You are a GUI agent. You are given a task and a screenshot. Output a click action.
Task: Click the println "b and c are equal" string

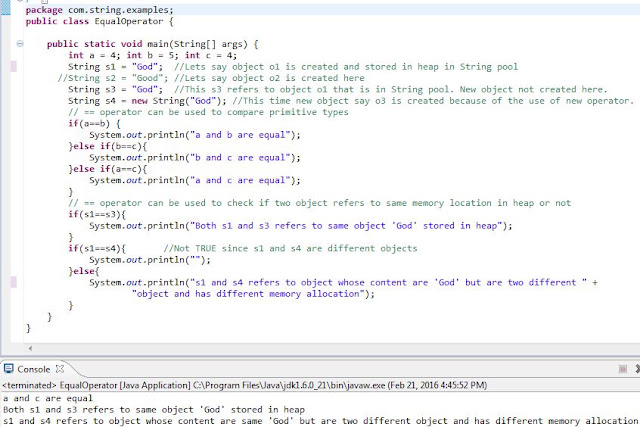pos(240,158)
